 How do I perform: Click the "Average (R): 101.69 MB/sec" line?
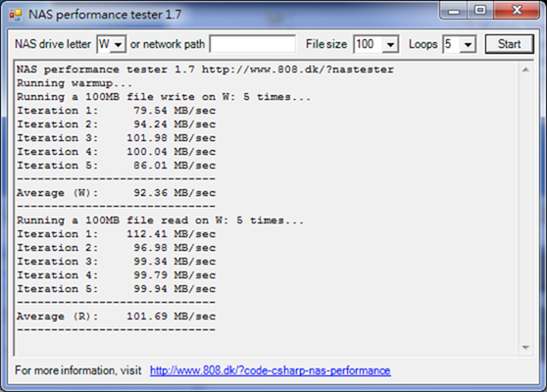pos(117,317)
